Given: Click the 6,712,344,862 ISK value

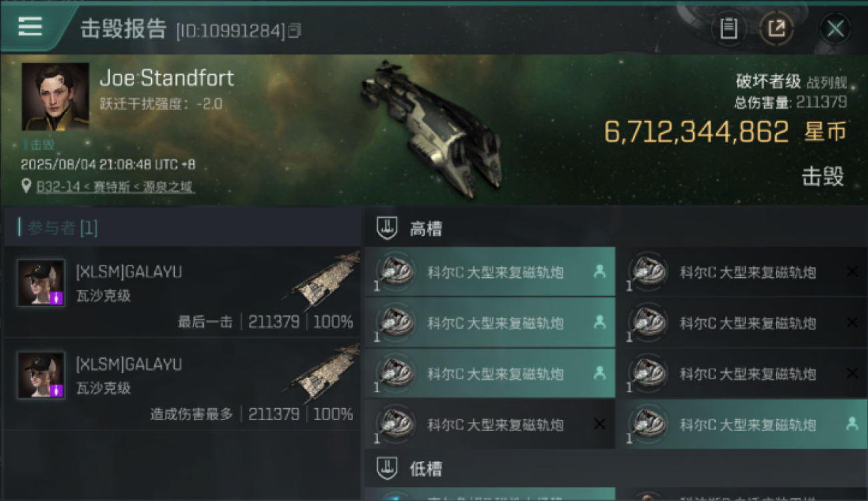Looking at the screenshot, I should pos(696,132).
